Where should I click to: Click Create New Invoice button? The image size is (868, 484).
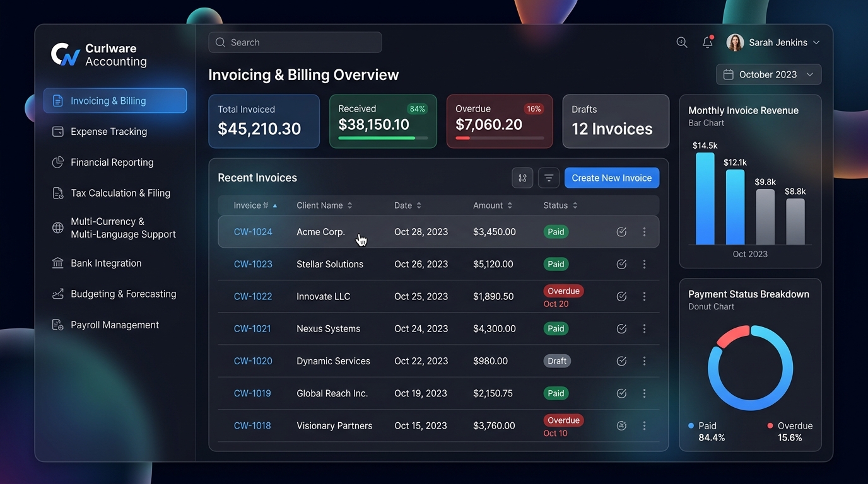(x=612, y=178)
